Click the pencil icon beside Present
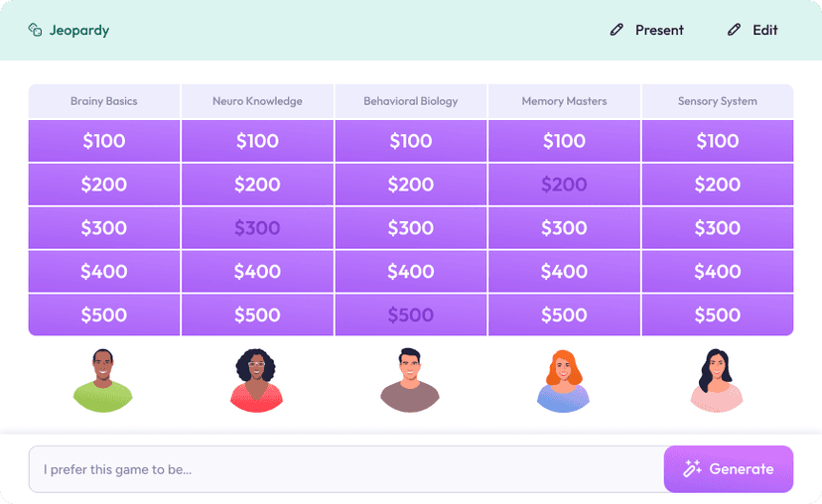This screenshot has width=822, height=504. pyautogui.click(x=617, y=30)
